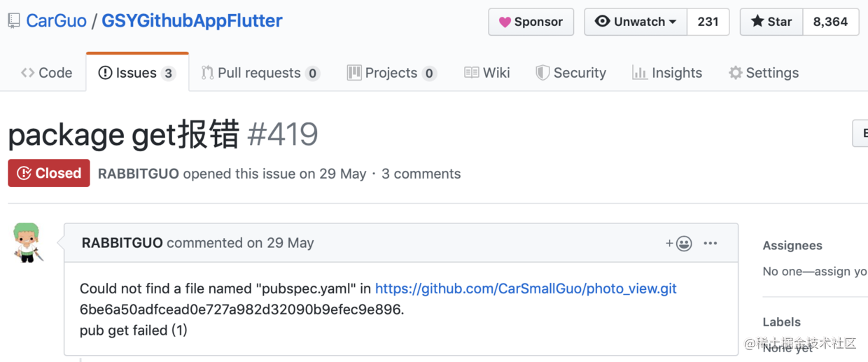Screen dimensions: 868x362
Task: Click the Security shield icon
Action: point(542,73)
